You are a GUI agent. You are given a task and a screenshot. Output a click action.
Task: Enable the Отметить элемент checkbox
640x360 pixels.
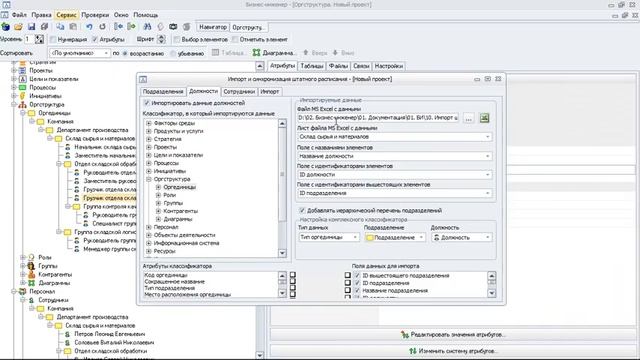[235, 40]
